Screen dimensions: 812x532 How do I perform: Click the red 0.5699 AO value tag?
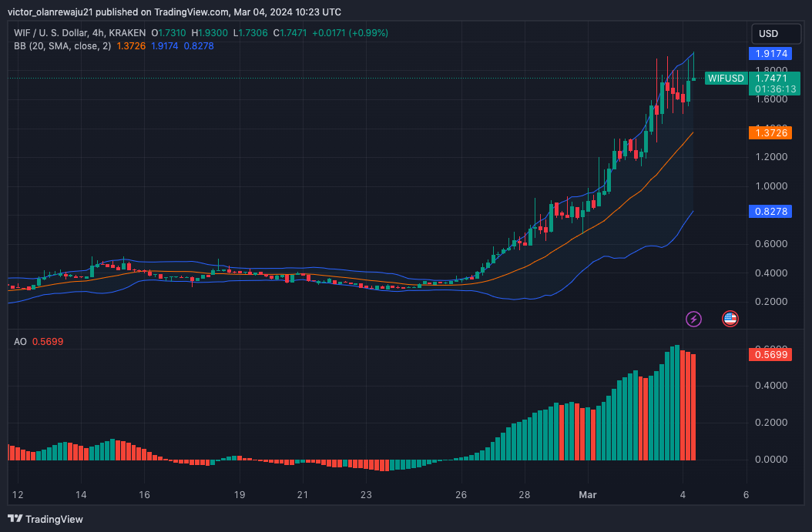pos(770,354)
